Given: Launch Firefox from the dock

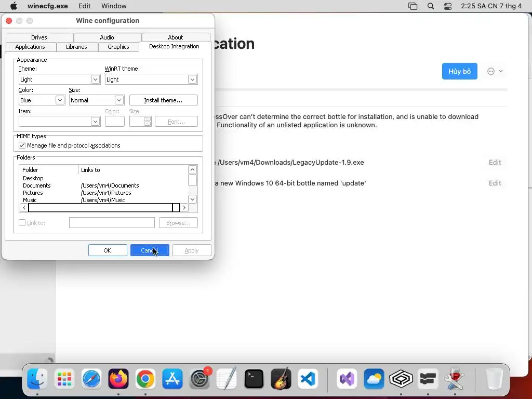Looking at the screenshot, I should click(x=118, y=379).
